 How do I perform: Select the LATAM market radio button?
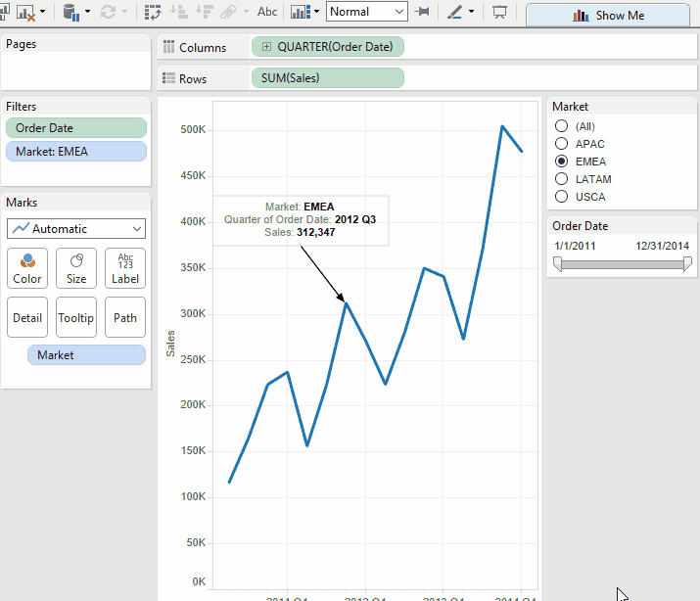coord(562,179)
